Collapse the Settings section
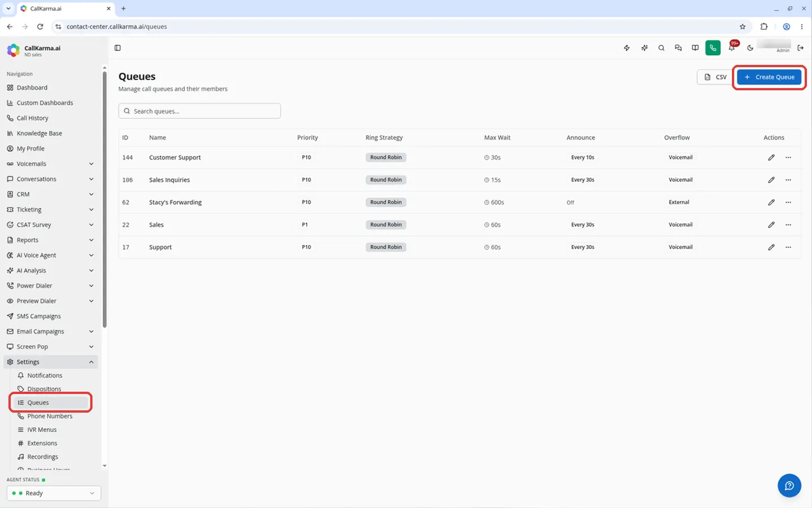Image resolution: width=812 pixels, height=508 pixels. point(51,362)
